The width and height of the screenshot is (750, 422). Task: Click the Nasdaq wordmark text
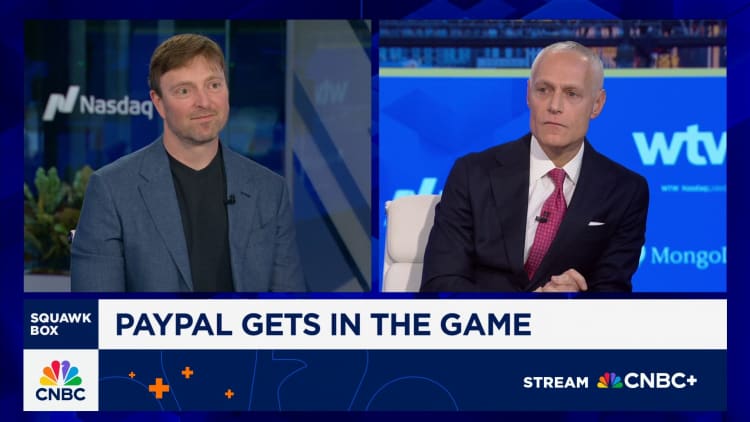[117, 105]
